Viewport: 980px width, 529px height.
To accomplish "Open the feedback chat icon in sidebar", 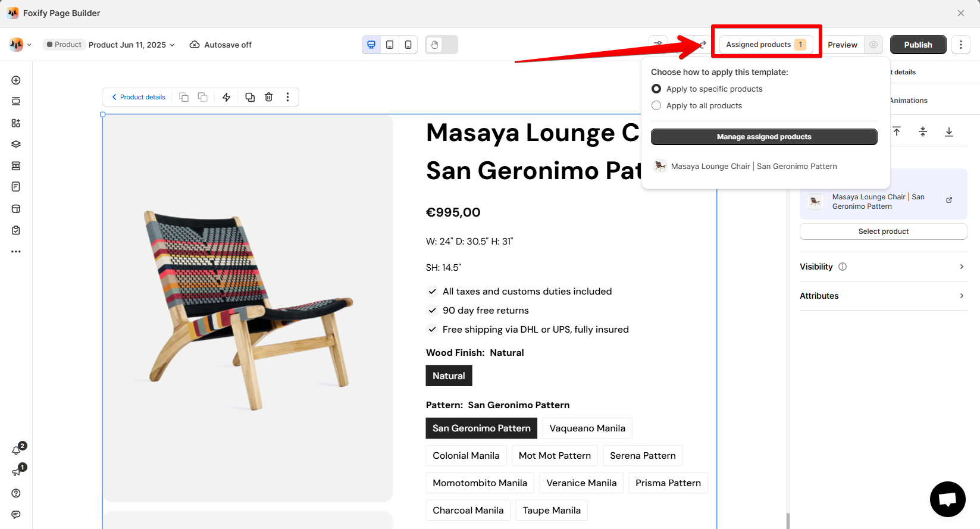I will (x=16, y=515).
